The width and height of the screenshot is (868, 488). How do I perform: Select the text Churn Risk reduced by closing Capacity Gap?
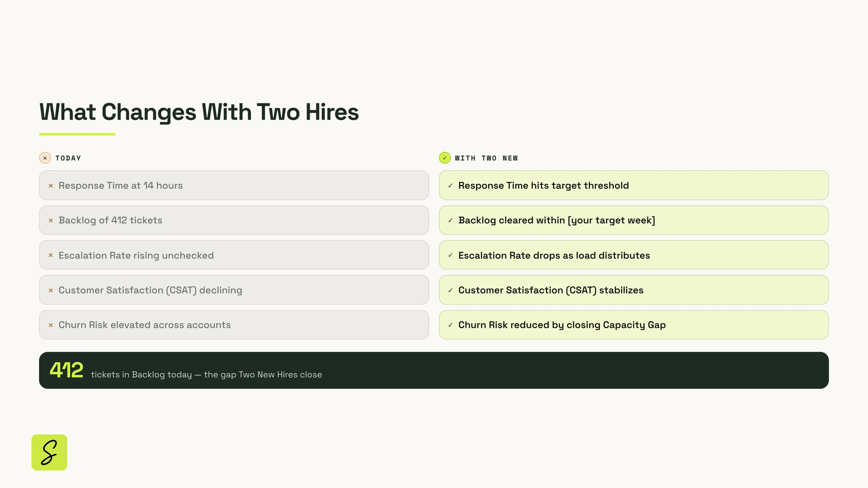coord(562,325)
